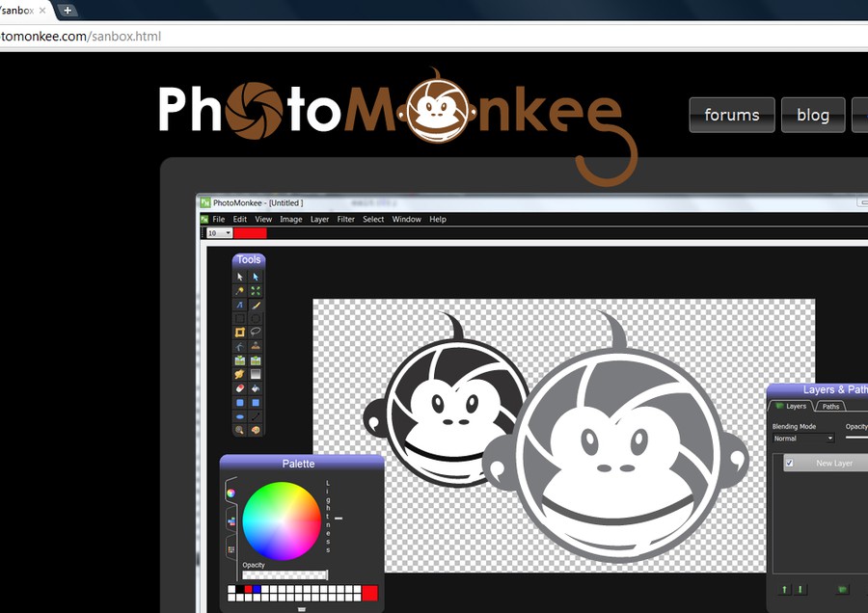868x613 pixels.
Task: Click the browser new tab button
Action: pyautogui.click(x=68, y=10)
